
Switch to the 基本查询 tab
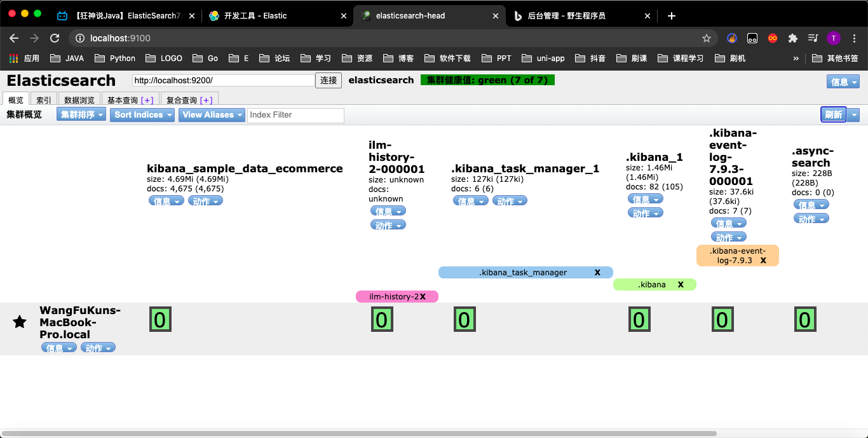(130, 100)
